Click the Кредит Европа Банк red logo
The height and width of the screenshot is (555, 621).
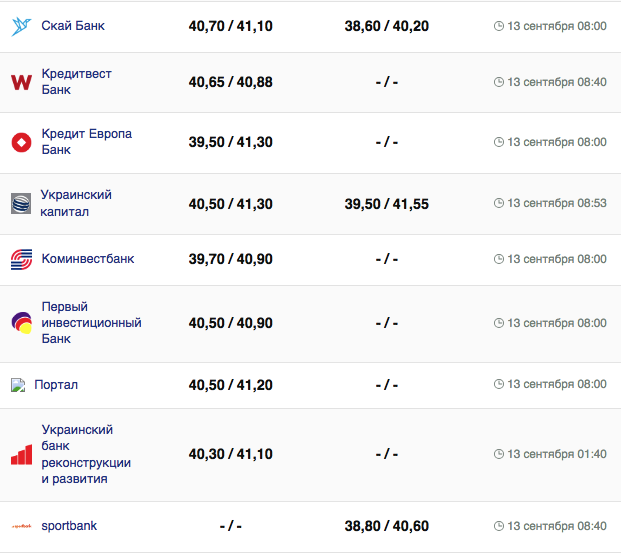click(x=21, y=142)
